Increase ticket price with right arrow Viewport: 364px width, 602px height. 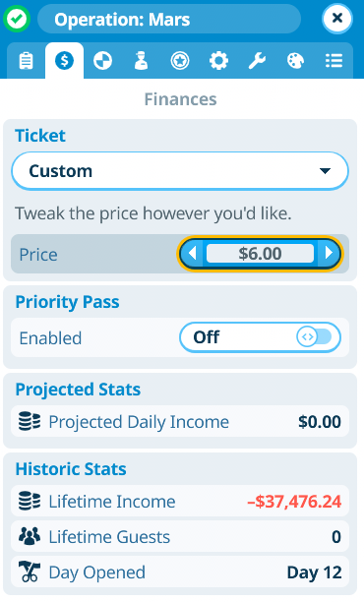(x=329, y=254)
